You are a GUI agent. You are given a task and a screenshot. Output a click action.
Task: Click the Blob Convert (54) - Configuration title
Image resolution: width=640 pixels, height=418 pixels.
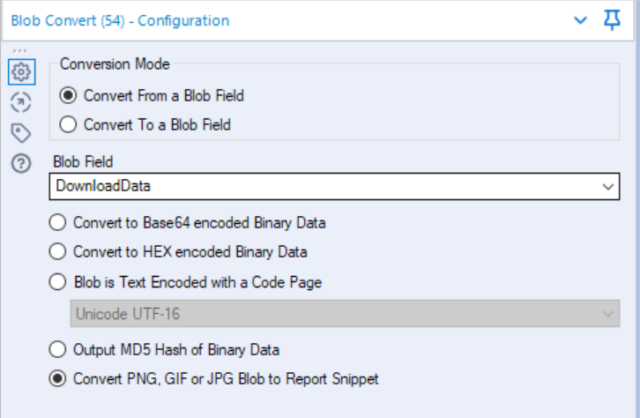coord(120,20)
